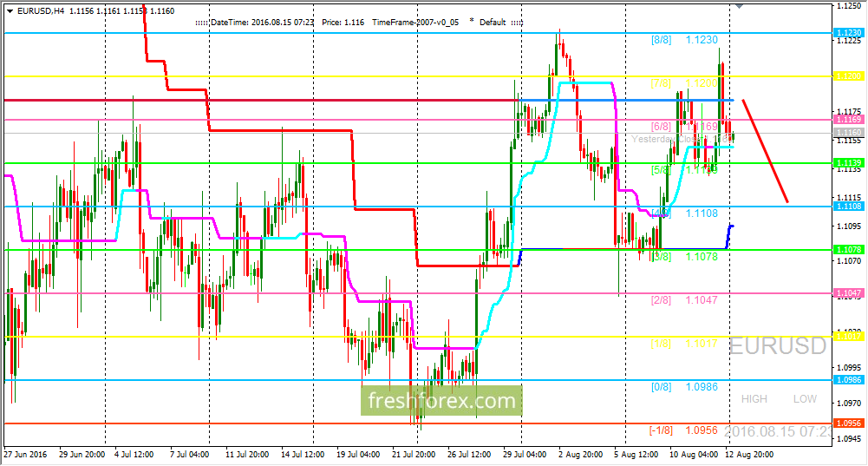Select the green 1.1139 price tag on axis
Viewport: 868px width, 466px height.
(849, 162)
